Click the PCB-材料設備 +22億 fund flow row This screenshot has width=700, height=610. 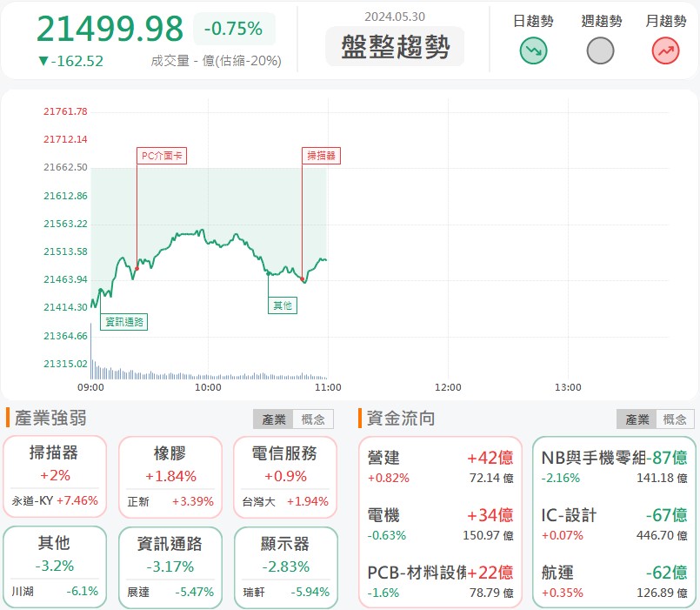click(440, 581)
